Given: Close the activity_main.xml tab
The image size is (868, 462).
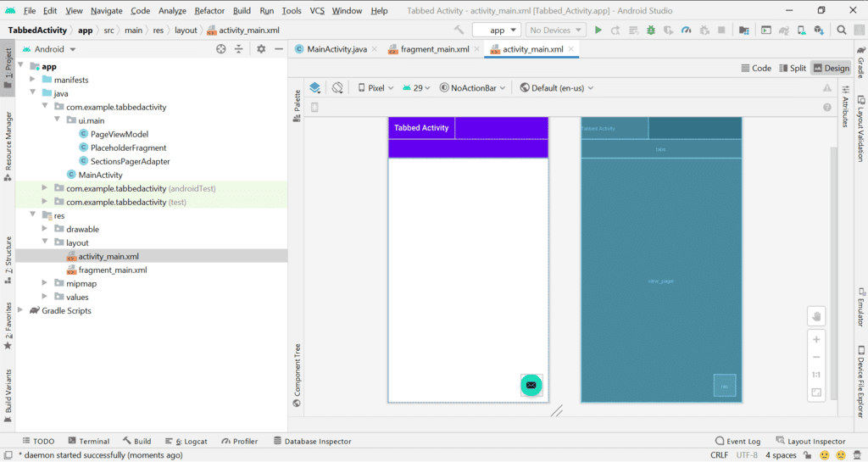Looking at the screenshot, I should 570,49.
